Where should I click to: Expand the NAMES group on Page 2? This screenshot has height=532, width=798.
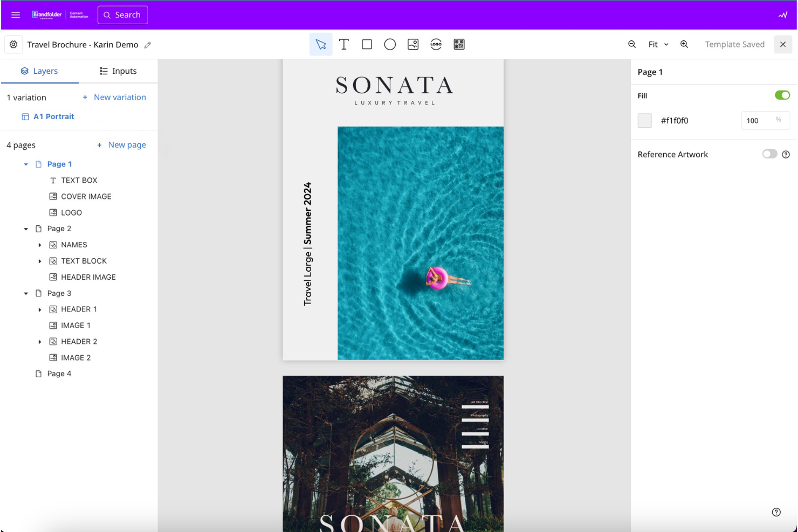tap(40, 245)
